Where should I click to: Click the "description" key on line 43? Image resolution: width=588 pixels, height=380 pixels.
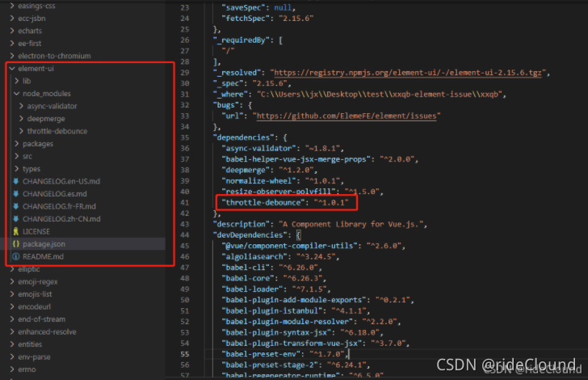[x=241, y=224]
